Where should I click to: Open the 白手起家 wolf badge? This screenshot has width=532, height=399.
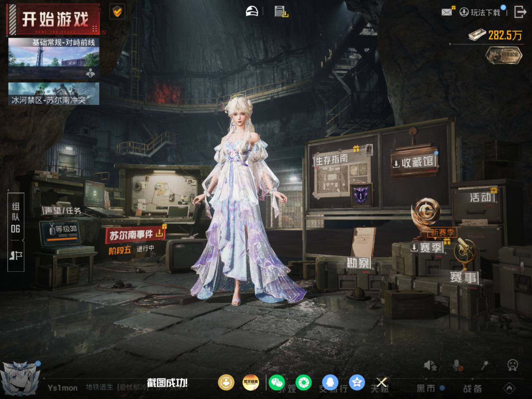pos(504,55)
